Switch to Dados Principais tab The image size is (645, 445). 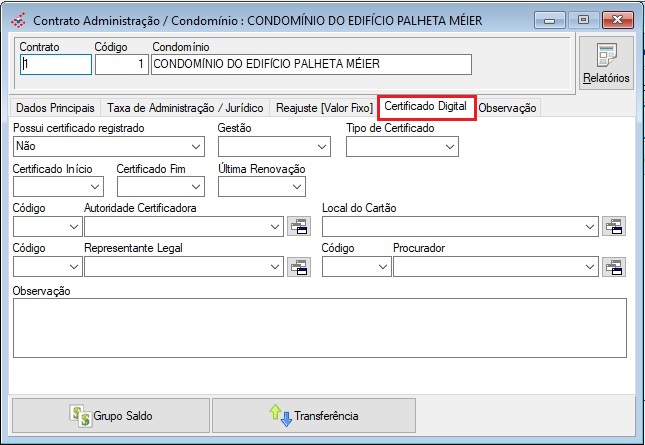click(55, 107)
